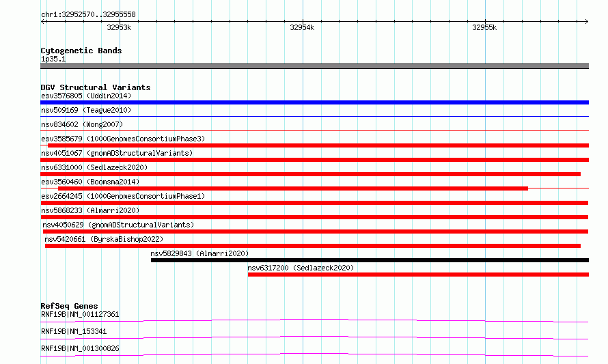Screen dimensions: 608x364
Task: Click label esv2664245 (1000GenomesConsortiumPhase1)
Action: click(123, 196)
